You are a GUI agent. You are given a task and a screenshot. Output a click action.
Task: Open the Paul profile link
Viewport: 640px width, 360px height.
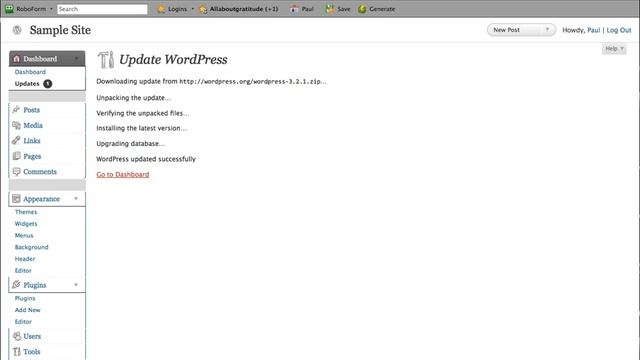click(x=593, y=30)
